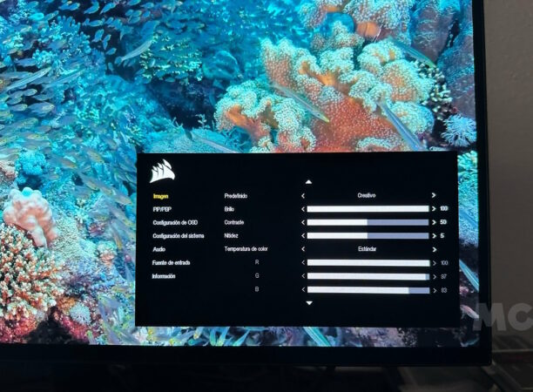The height and width of the screenshot is (392, 533).
Task: Click the Contraste slider bar
Action: [368, 222]
